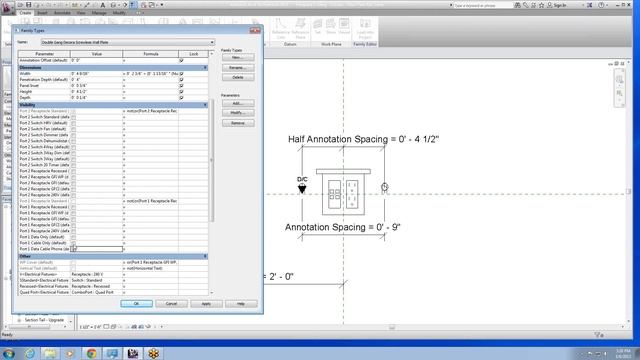Click the Port 1 Data Cable Phone value cell
This screenshot has width=640, height=360.
(x=97, y=249)
